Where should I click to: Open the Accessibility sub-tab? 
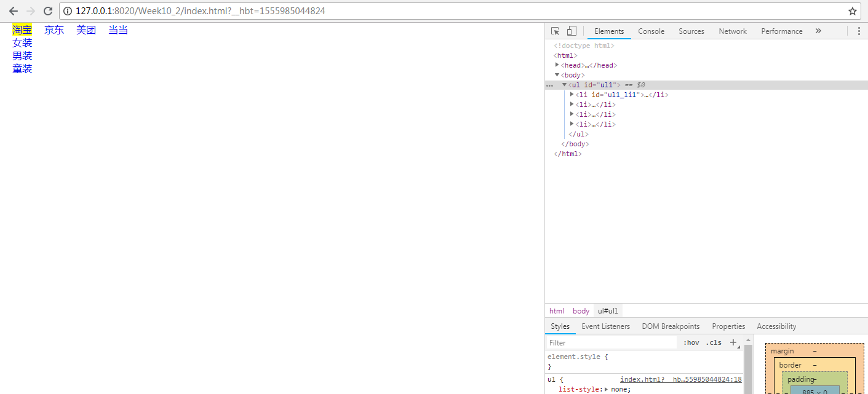coord(776,326)
